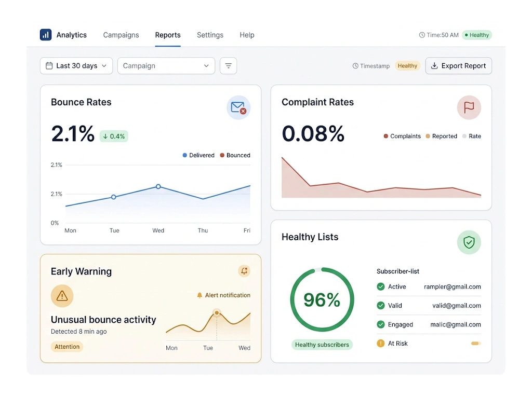Click the 96% circular progress ring
Screen dimensions: 532x397
(x=322, y=300)
